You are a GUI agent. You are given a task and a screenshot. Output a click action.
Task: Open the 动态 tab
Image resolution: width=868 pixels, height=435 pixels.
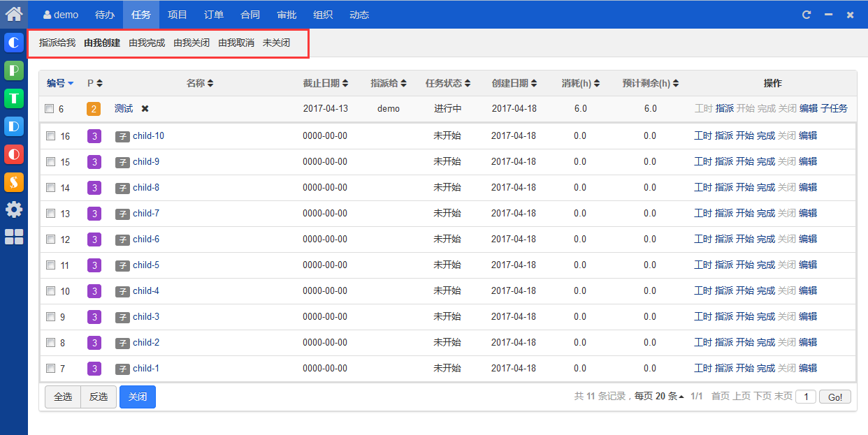tap(359, 15)
